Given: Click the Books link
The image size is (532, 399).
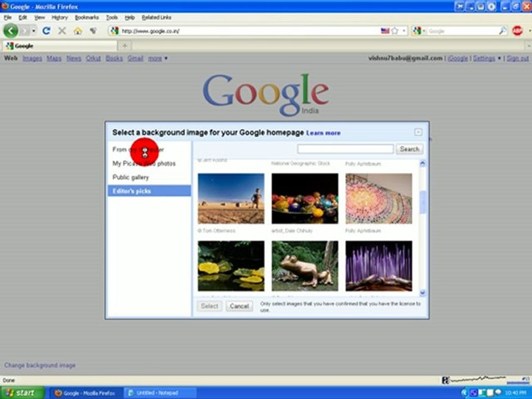Looking at the screenshot, I should point(114,58).
